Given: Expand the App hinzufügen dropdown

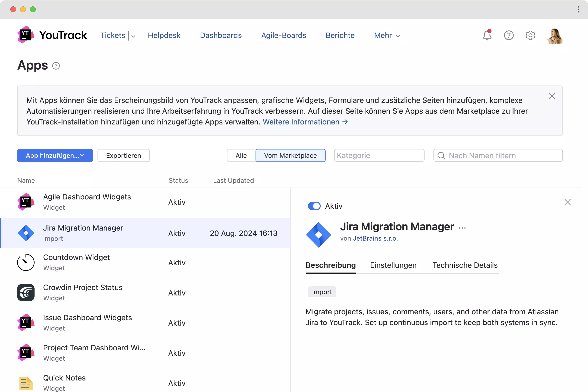Looking at the screenshot, I should coord(55,156).
